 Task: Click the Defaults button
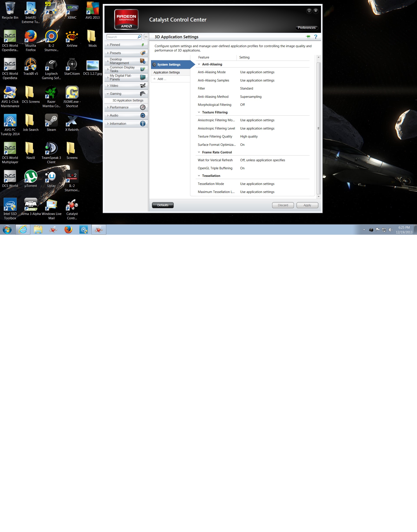pyautogui.click(x=163, y=205)
